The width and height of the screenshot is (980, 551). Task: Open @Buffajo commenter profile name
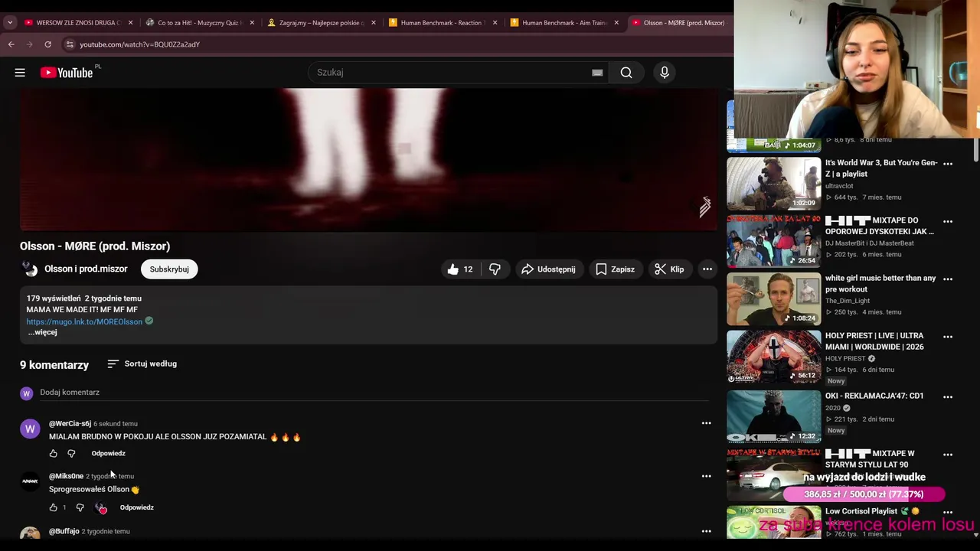click(64, 531)
